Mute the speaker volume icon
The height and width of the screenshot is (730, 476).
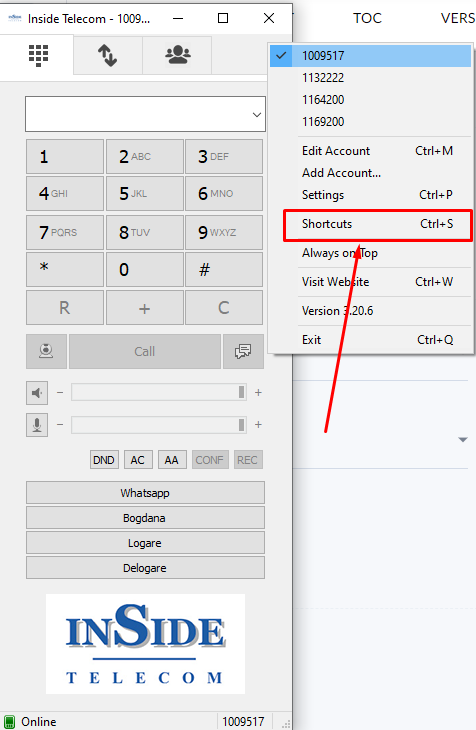pos(37,393)
